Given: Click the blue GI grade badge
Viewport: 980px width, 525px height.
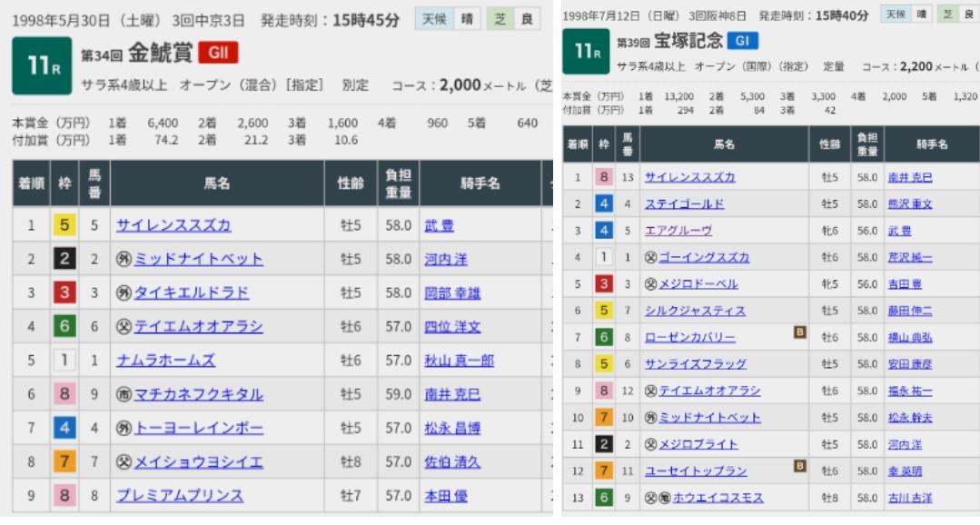Looking at the screenshot, I should click(742, 41).
